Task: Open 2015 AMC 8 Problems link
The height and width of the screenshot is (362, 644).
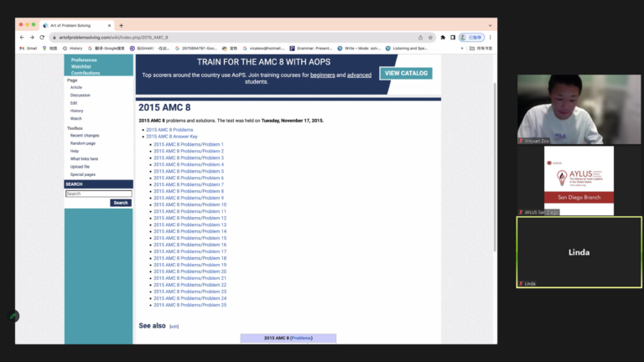Action: (x=169, y=130)
